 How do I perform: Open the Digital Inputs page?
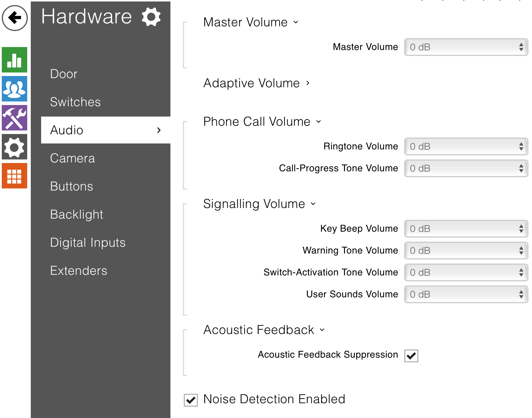coord(88,243)
